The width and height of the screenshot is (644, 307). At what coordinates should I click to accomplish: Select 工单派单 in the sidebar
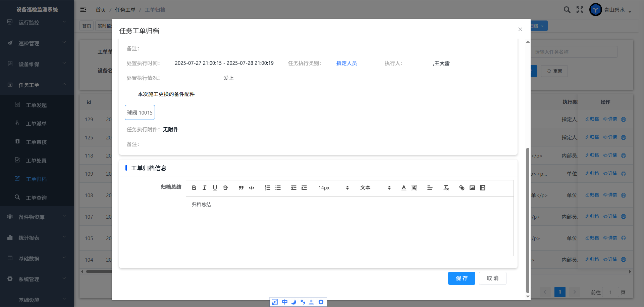[x=36, y=124]
